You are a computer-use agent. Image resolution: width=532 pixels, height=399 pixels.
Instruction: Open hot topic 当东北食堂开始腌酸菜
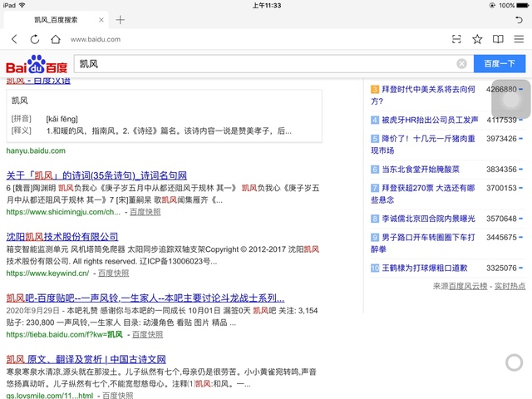[420, 169]
